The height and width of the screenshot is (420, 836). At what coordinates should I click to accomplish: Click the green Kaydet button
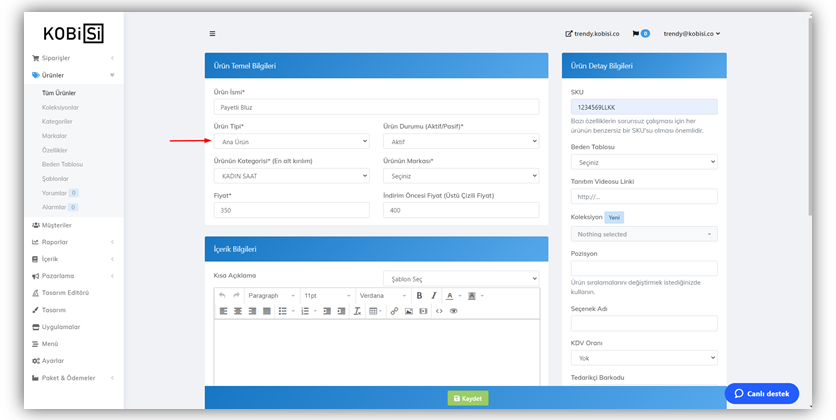pos(468,398)
